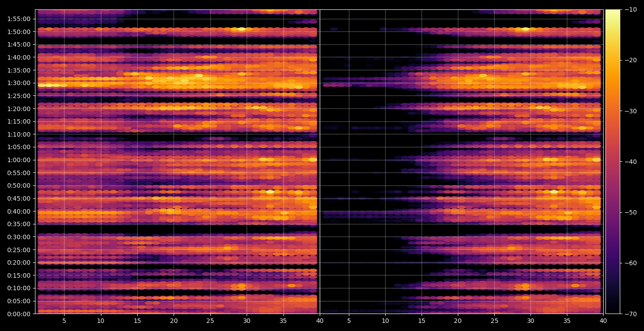This screenshot has width=644, height=331.
Task: Click the 0:30:00 time label
Action: (x=19, y=237)
